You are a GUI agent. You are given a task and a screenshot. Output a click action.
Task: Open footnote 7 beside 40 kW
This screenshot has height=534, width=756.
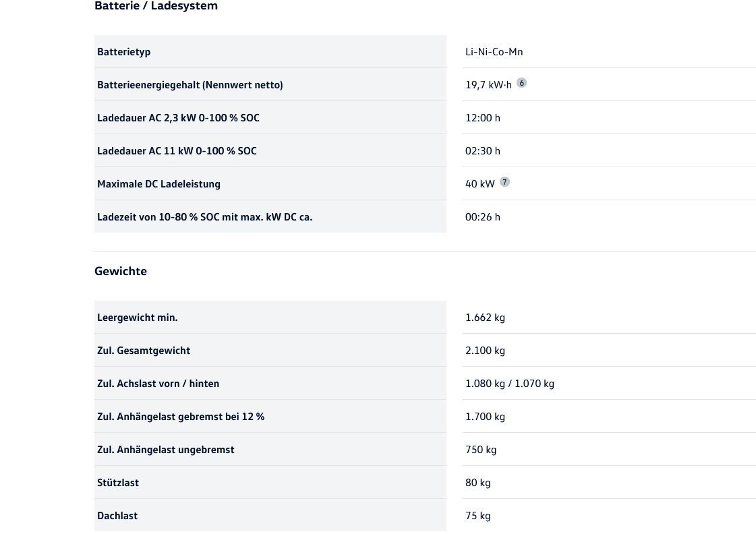(504, 182)
